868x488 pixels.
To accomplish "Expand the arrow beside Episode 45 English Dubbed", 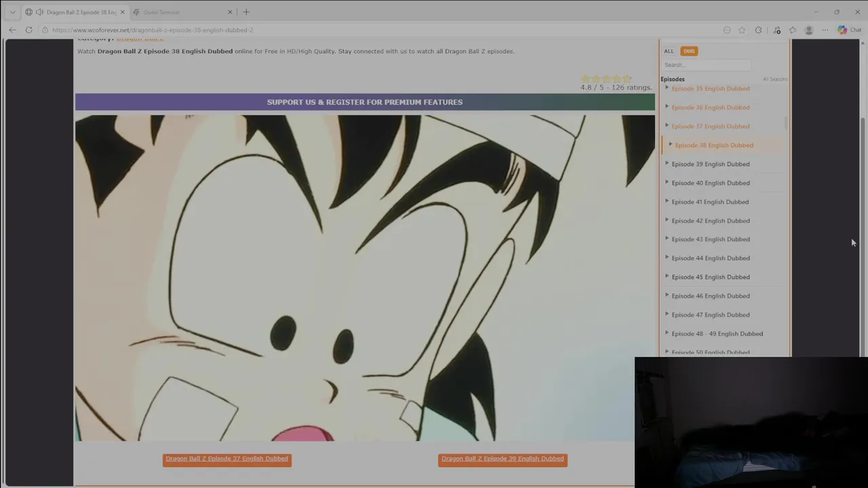I will tap(667, 277).
